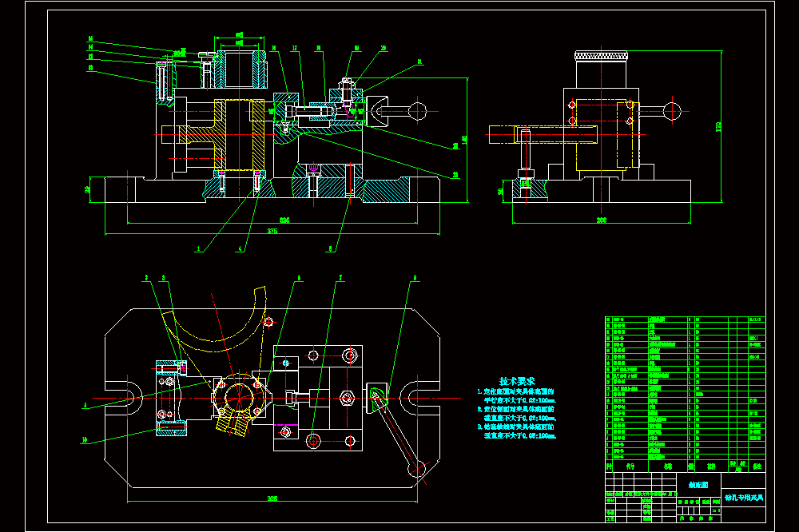This screenshot has height=532, width=799.
Task: Select part balloon number 7 in the plan view
Action: tap(340, 278)
